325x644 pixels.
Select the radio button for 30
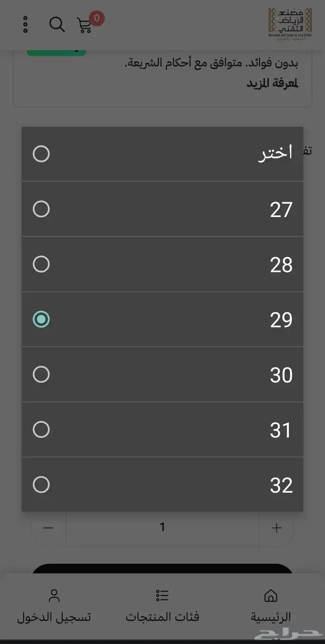41,375
